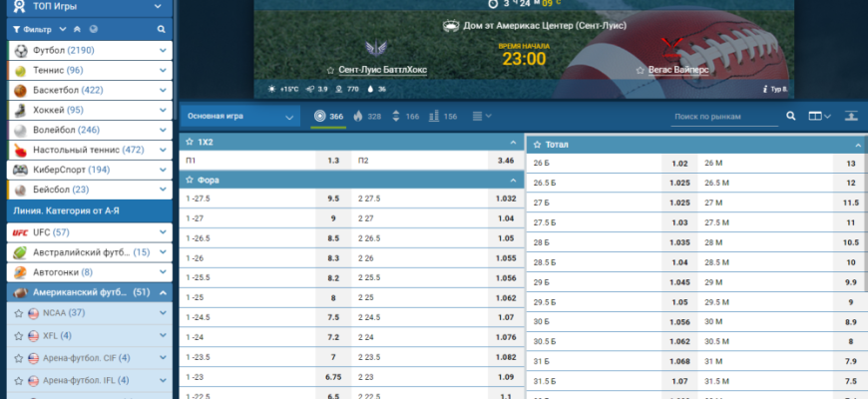Click the globe icon next to Фильтр

(94, 29)
